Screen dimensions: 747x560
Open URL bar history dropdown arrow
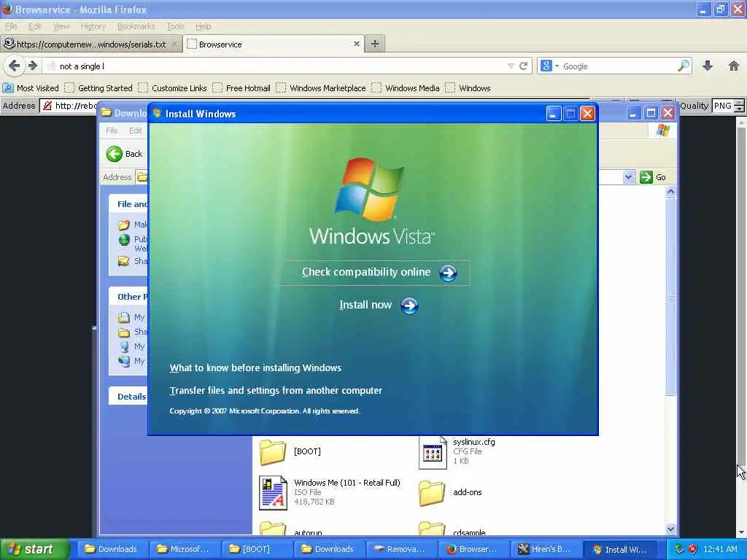coord(511,66)
